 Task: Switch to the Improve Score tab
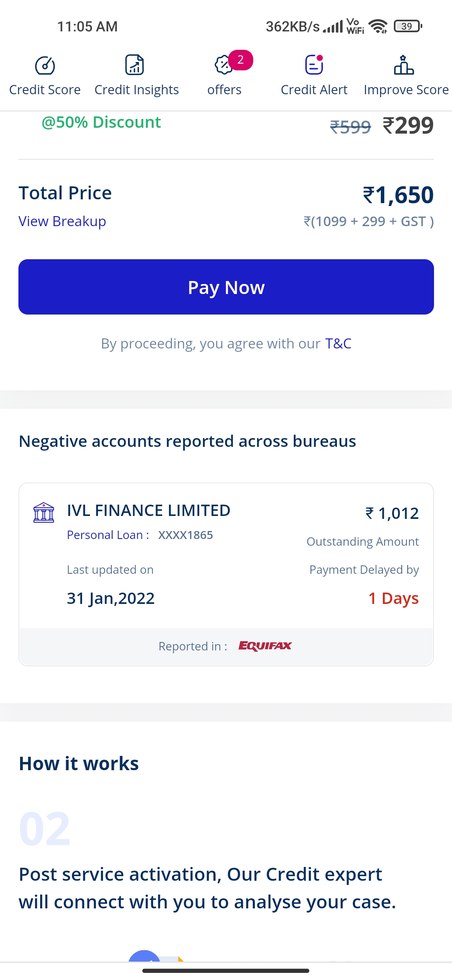click(x=406, y=90)
